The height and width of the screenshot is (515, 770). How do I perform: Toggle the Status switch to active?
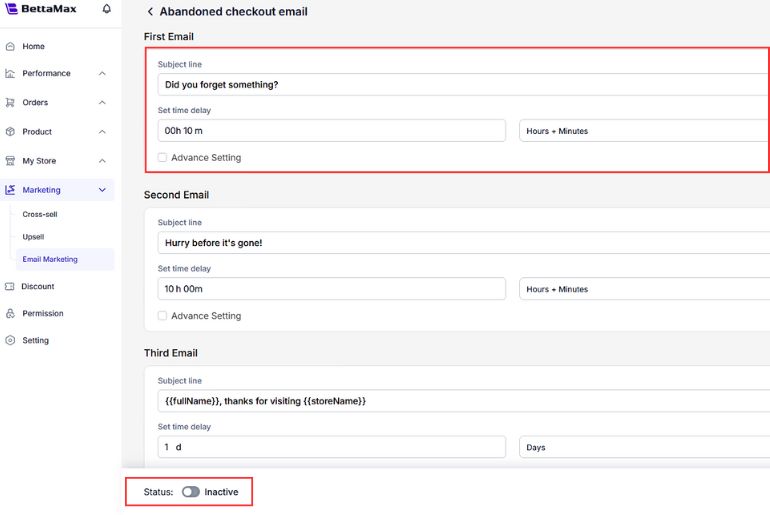tap(190, 492)
